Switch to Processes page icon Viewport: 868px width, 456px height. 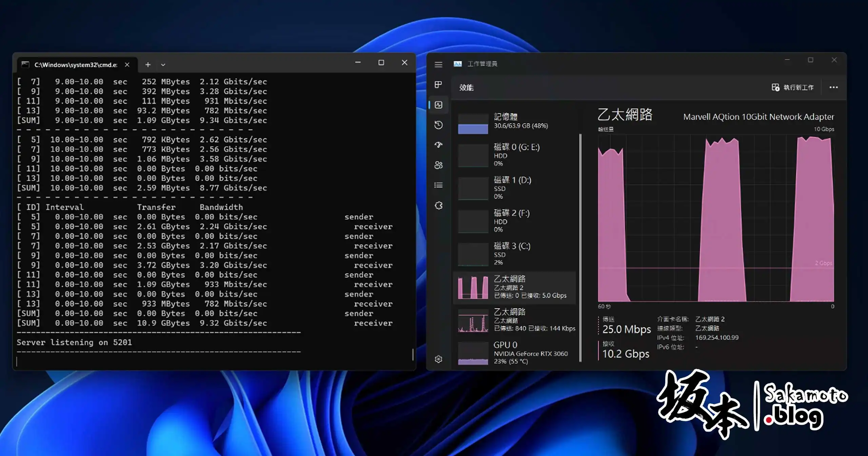(438, 84)
